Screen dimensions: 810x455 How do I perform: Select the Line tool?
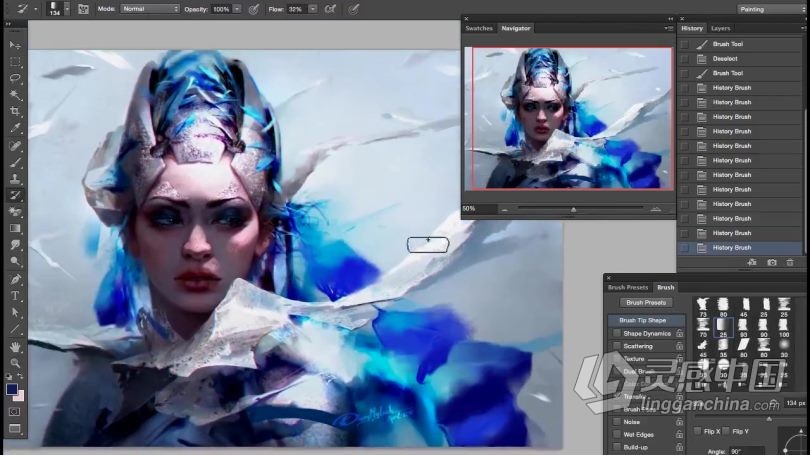tap(15, 329)
